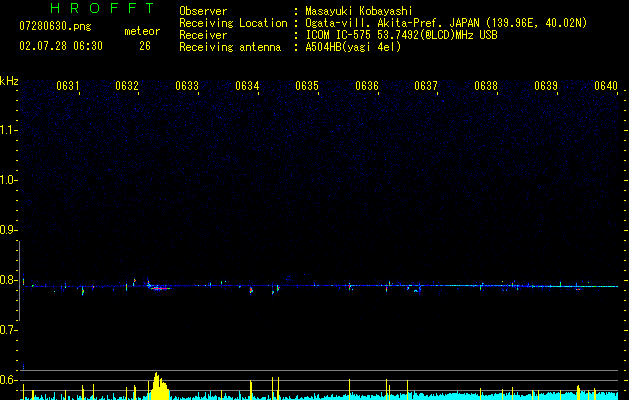Click the large yellow peak in the power graph

tap(158, 386)
